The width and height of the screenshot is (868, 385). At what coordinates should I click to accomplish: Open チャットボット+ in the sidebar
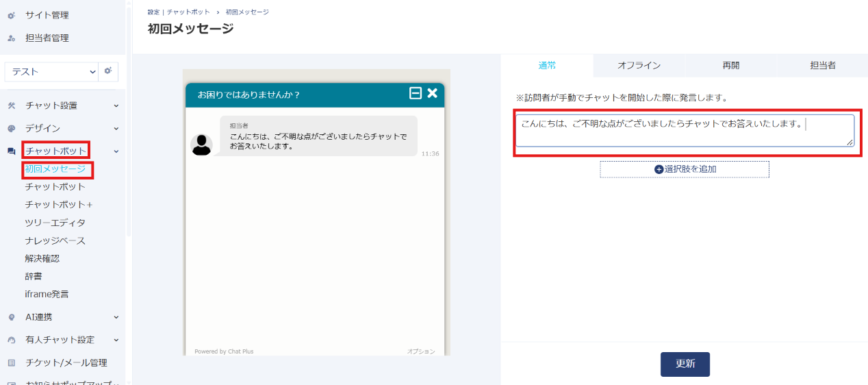point(59,204)
